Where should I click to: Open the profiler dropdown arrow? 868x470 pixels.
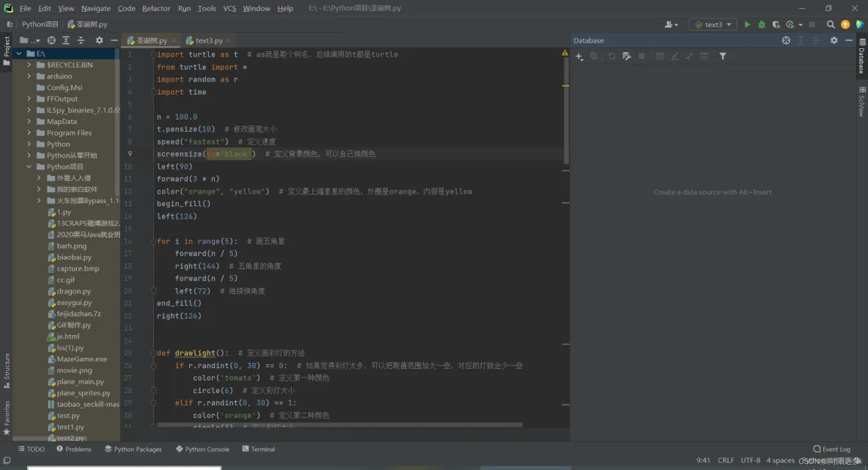[801, 25]
